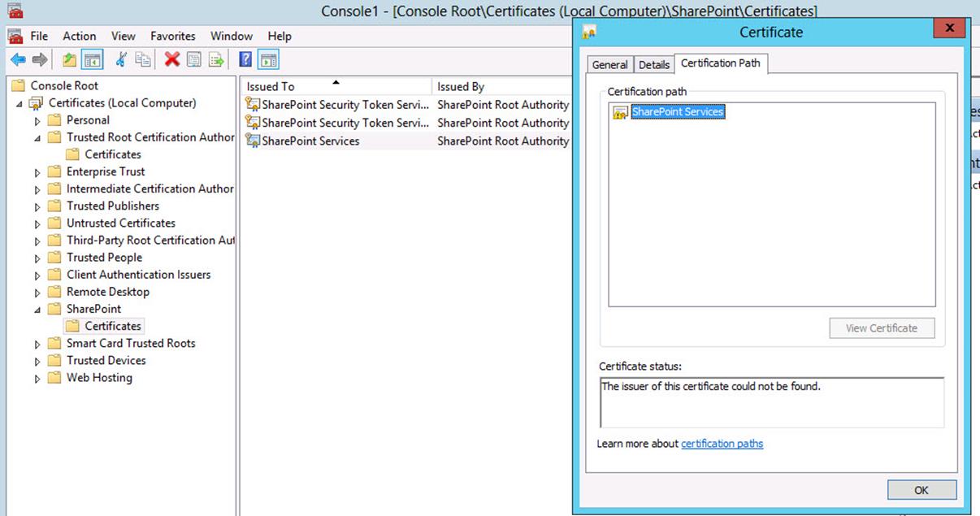
Task: Click the Certificate status message box
Action: pos(772,402)
